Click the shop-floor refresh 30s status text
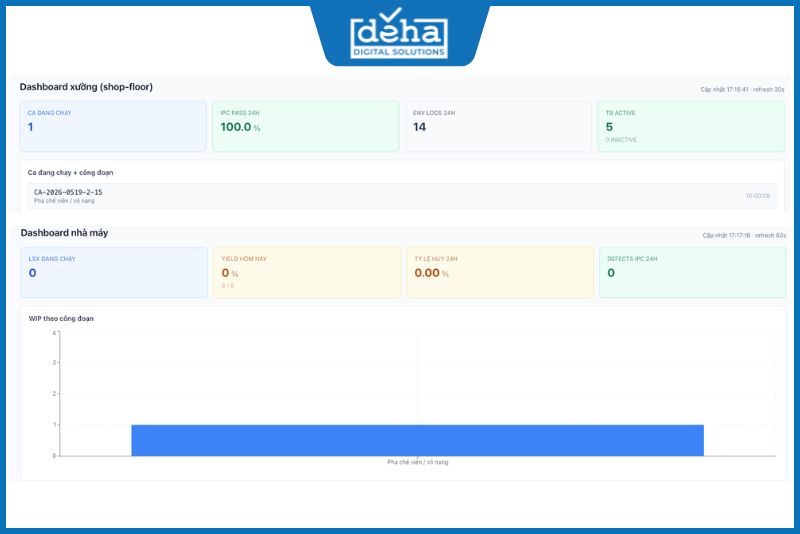Screen dimensions: 800x534 coord(742,89)
